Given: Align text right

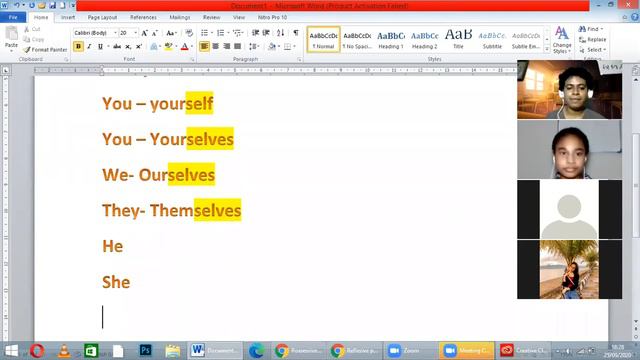Looking at the screenshot, I should tap(227, 46).
